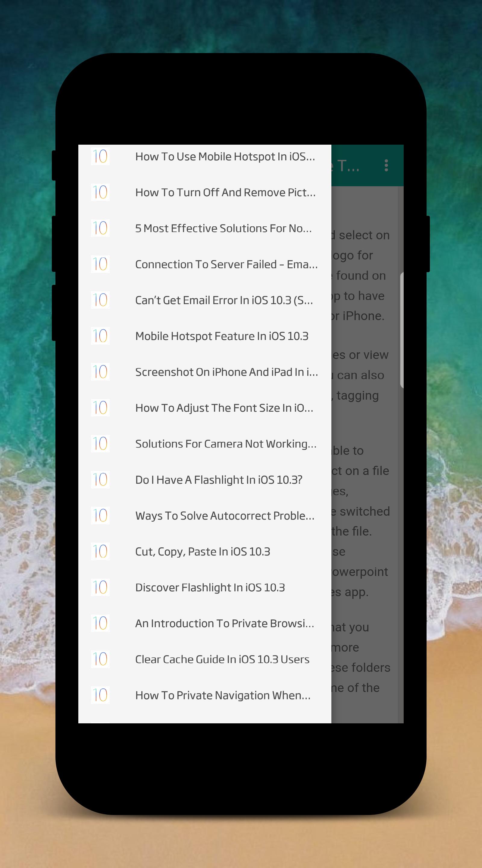This screenshot has height=868, width=482.
Task: Open How To Private Navigation When entry
Action: click(x=205, y=695)
